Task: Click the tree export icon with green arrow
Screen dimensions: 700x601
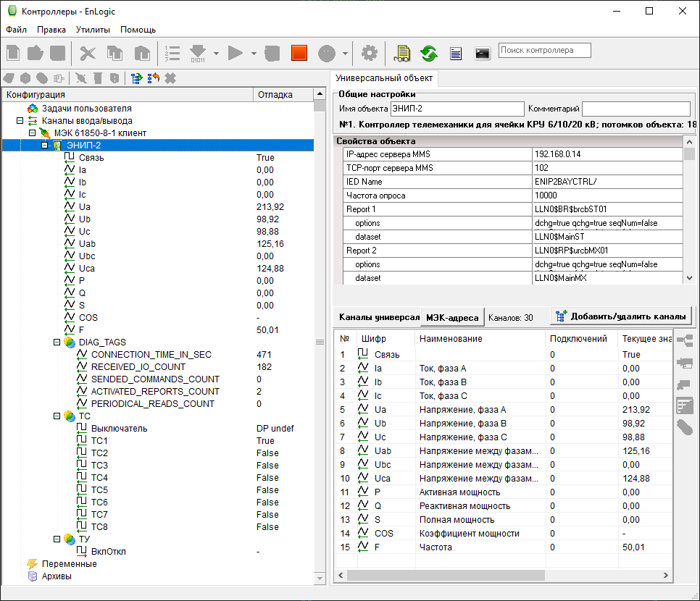Action: point(136,77)
